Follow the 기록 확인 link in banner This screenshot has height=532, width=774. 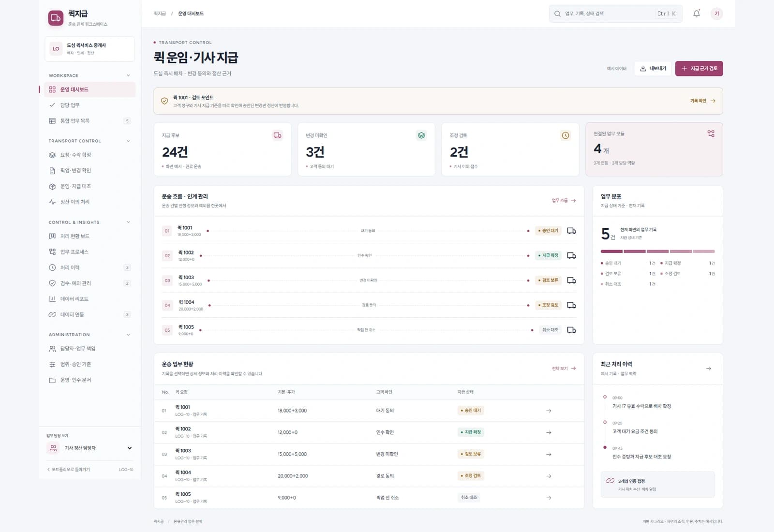point(703,101)
